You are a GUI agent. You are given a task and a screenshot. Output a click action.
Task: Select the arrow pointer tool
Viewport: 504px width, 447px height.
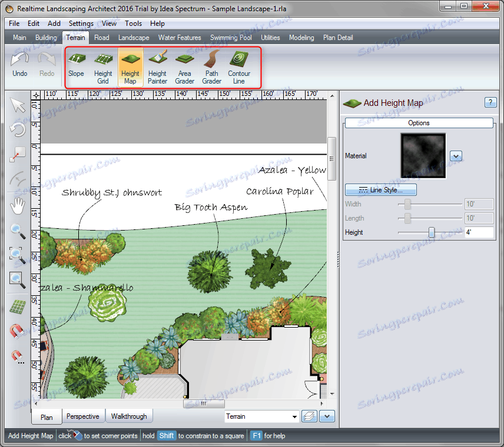(x=18, y=106)
